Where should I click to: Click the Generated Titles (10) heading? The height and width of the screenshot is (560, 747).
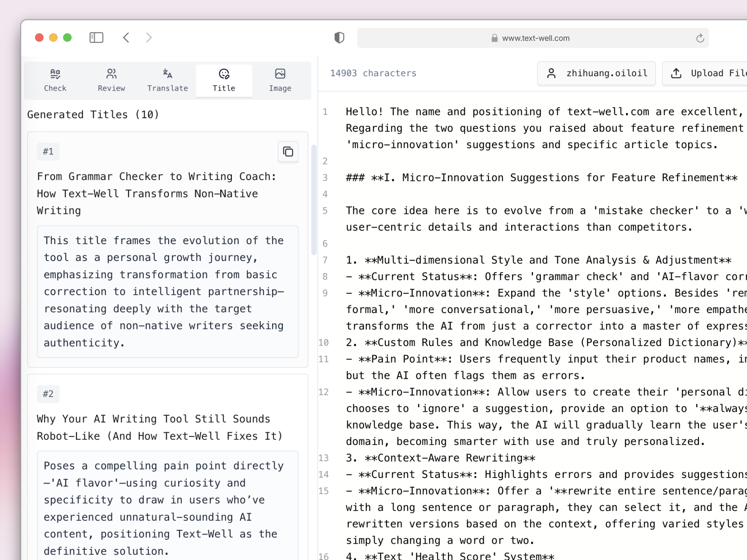[93, 114]
